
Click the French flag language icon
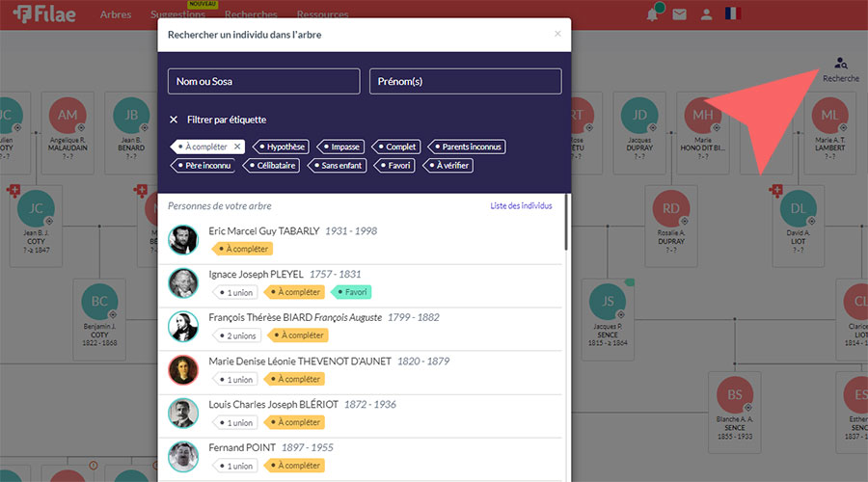[x=733, y=14]
